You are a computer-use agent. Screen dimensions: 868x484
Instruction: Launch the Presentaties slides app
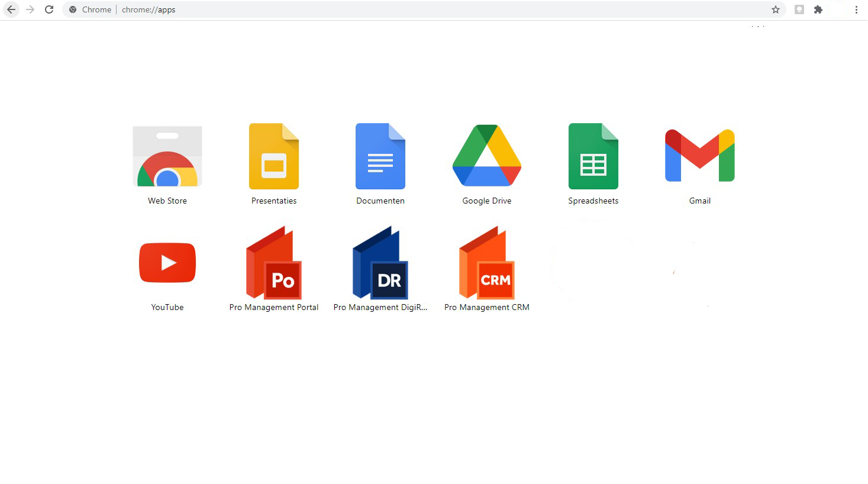274,156
